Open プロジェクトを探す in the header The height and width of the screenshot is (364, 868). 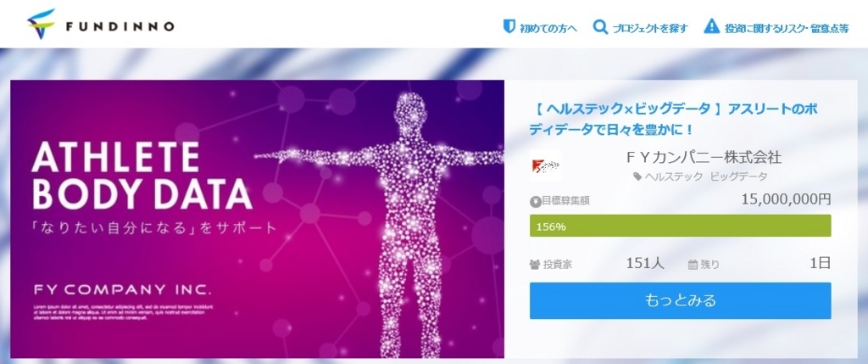pos(650,28)
